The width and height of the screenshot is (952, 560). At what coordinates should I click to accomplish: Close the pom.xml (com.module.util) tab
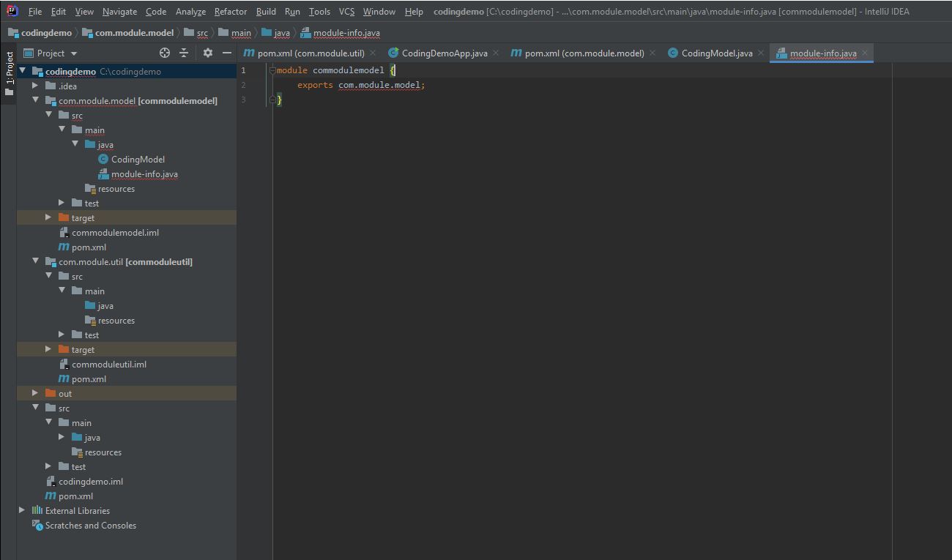click(x=373, y=53)
